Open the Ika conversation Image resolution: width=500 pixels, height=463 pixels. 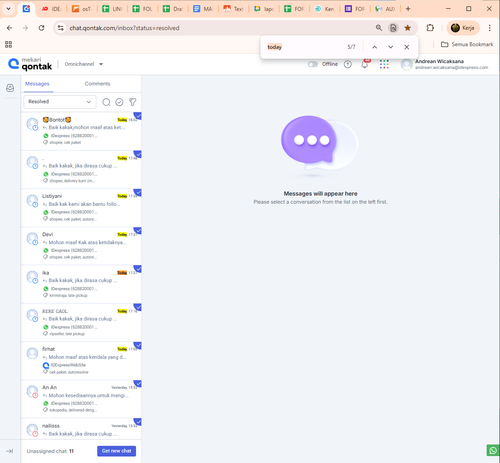[x=81, y=284]
